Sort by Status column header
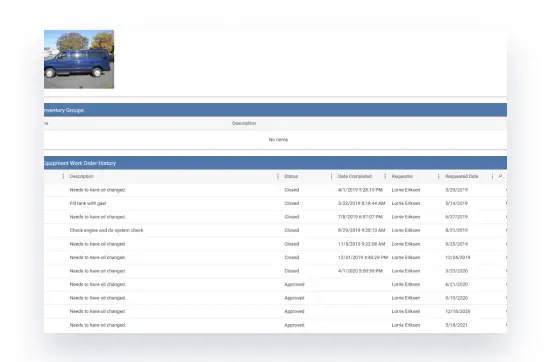The height and width of the screenshot is (362, 551). (291, 176)
